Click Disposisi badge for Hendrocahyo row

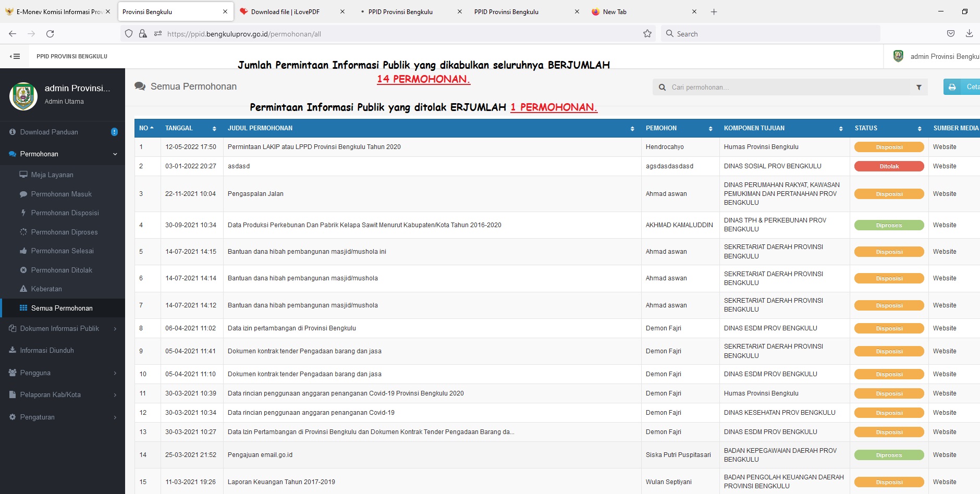889,147
